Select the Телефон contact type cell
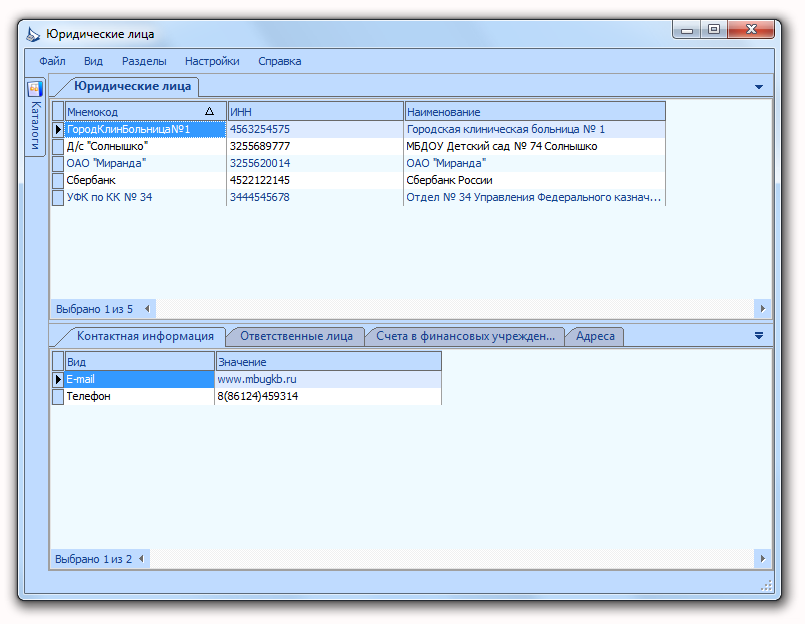This screenshot has width=805, height=624. point(139,396)
